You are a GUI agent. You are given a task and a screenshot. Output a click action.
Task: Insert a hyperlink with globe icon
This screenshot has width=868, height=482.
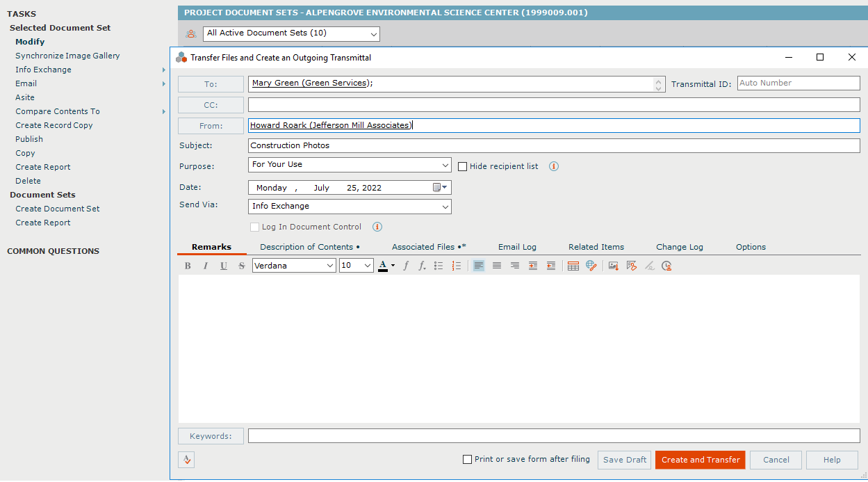591,266
